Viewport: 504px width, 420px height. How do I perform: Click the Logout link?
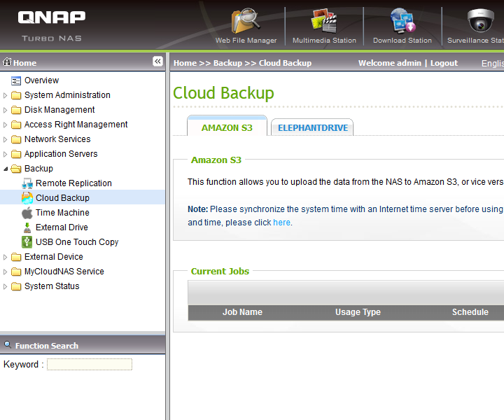(444, 63)
